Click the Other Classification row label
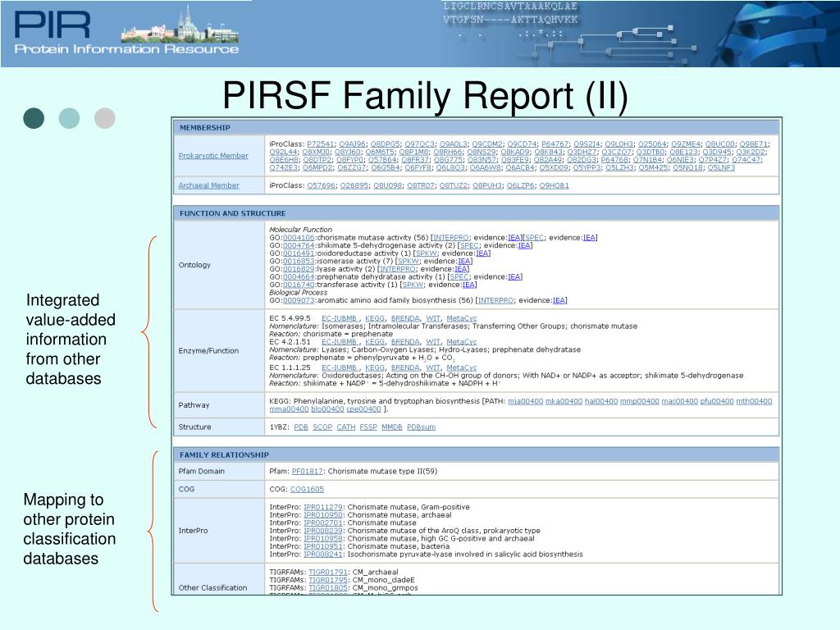The width and height of the screenshot is (840, 630). tap(212, 587)
